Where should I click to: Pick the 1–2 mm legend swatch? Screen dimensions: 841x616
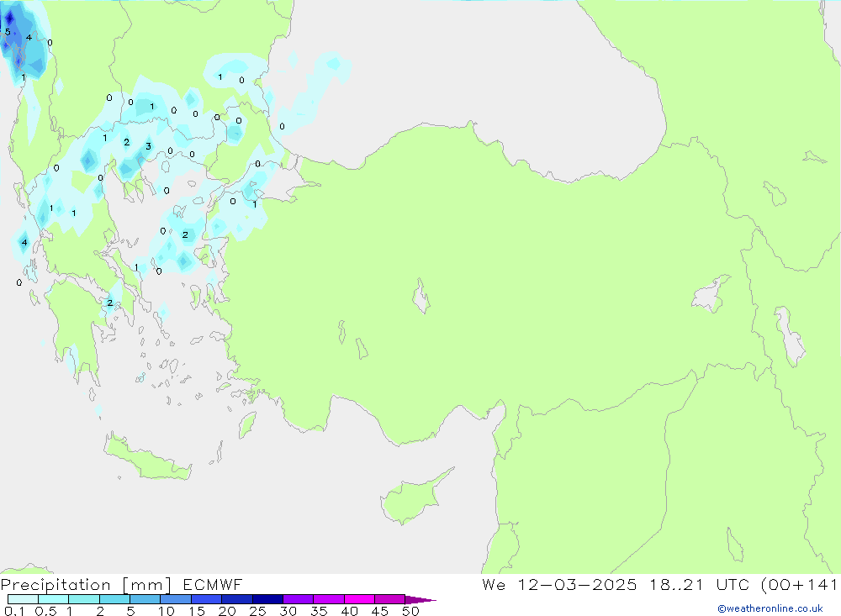tap(84, 599)
